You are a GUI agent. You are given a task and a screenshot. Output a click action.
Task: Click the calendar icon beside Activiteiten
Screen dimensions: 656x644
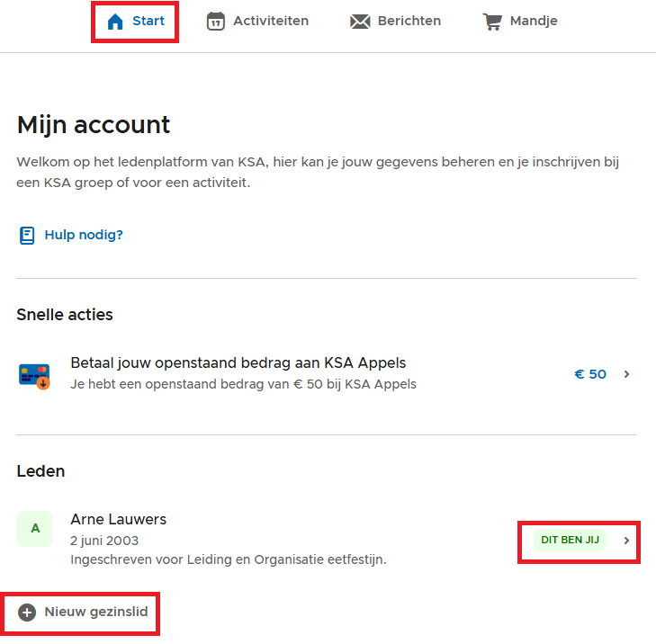215,22
